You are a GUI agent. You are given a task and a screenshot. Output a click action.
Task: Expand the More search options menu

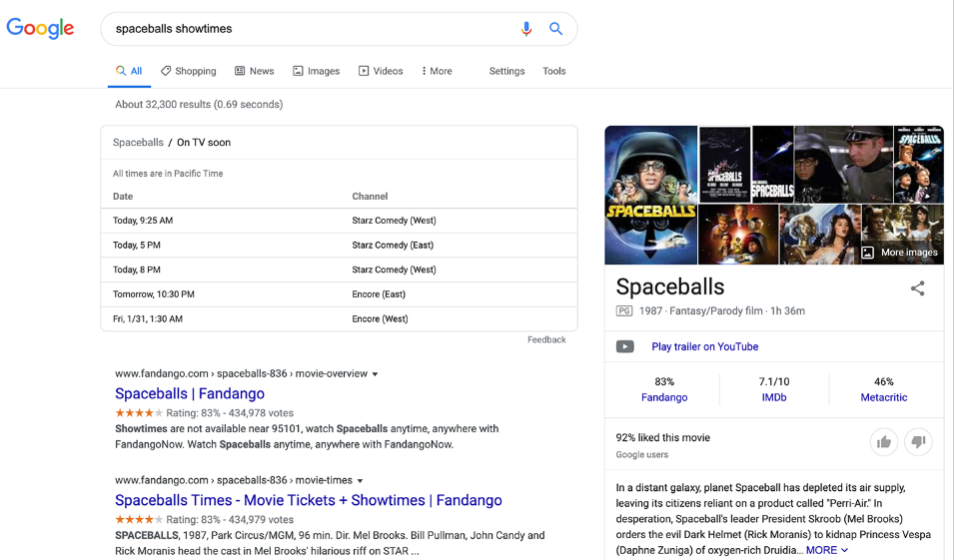[437, 71]
